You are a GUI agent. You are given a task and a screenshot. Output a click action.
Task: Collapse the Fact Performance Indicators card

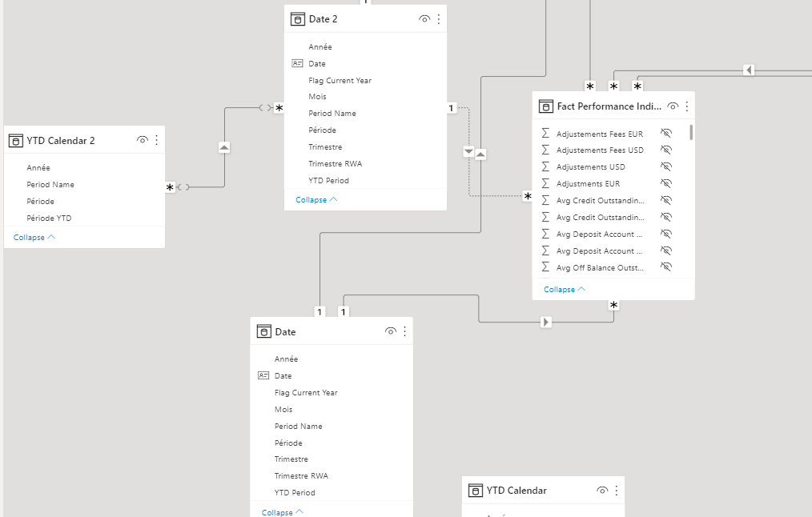565,289
